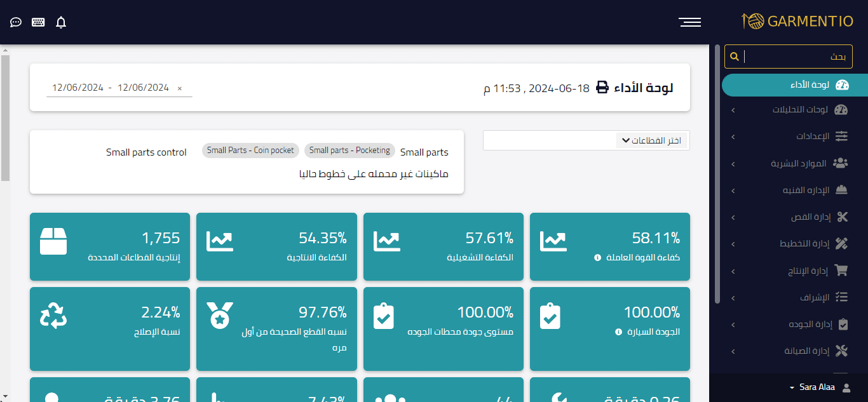This screenshot has width=868, height=402.
Task: Click the scissors icon for إدارة القص
Action: (843, 217)
